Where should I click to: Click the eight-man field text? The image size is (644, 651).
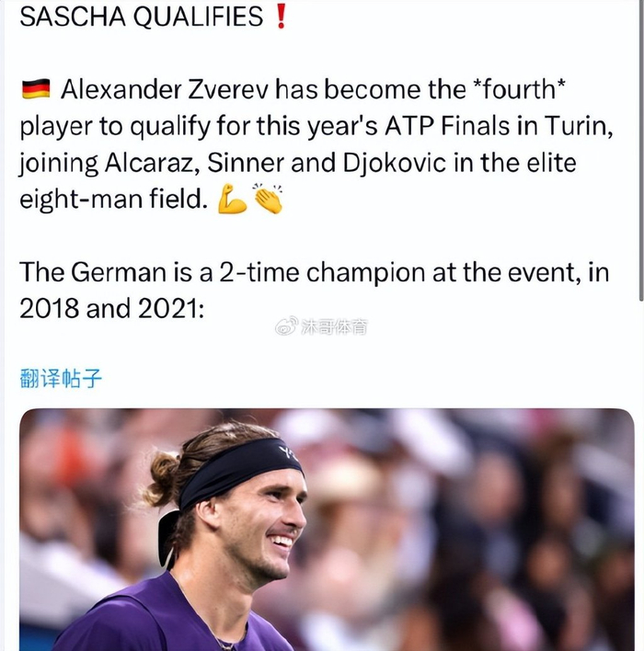click(113, 200)
